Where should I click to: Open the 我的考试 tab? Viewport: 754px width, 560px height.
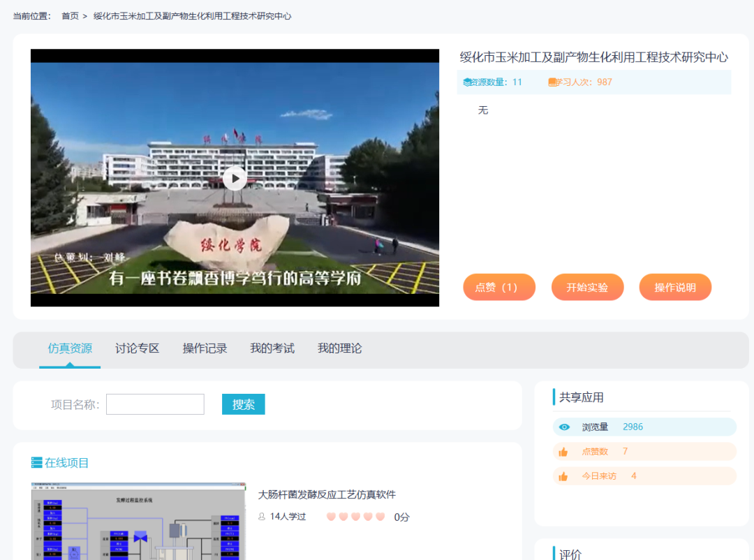[x=272, y=348]
